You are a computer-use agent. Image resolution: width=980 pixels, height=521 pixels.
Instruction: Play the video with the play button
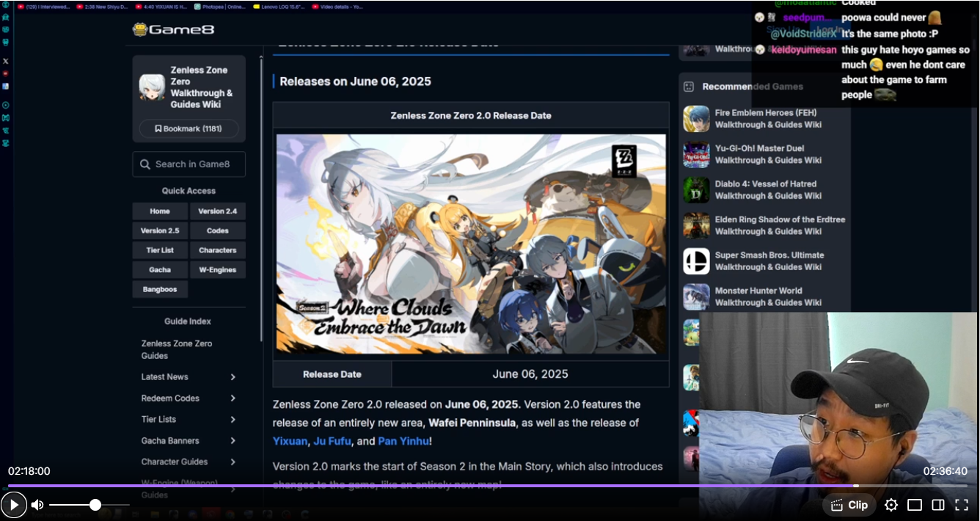tap(14, 505)
